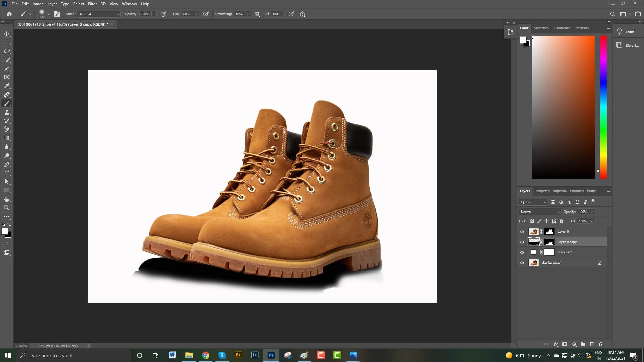Select the Horizontal Type tool
The width and height of the screenshot is (644, 362).
[x=7, y=173]
